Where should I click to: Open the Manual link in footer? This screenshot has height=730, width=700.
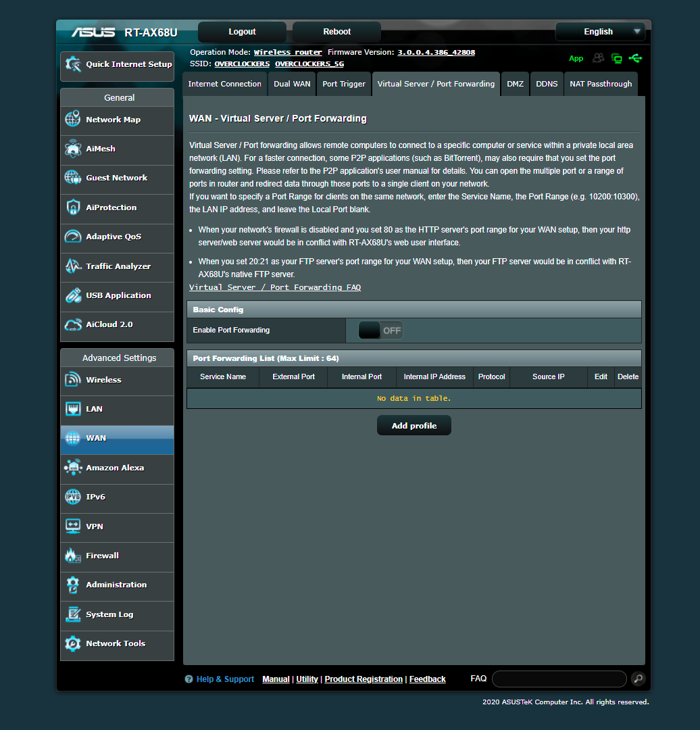click(x=276, y=679)
